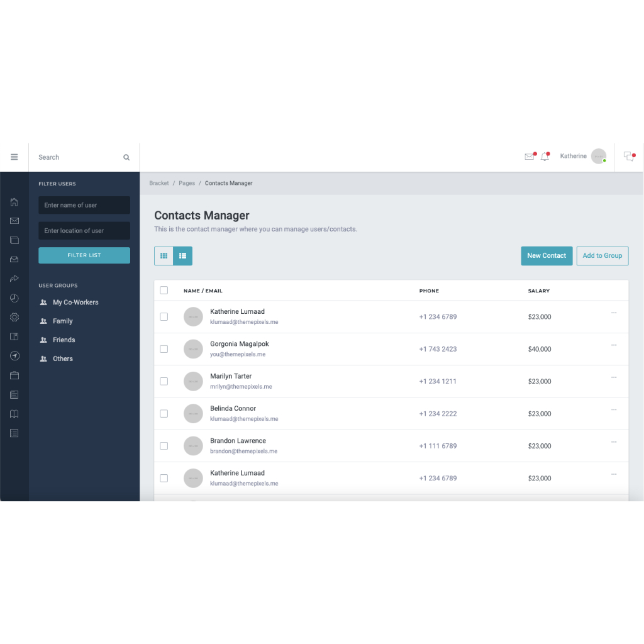Focus the Search field
The width and height of the screenshot is (644, 644).
(x=78, y=157)
